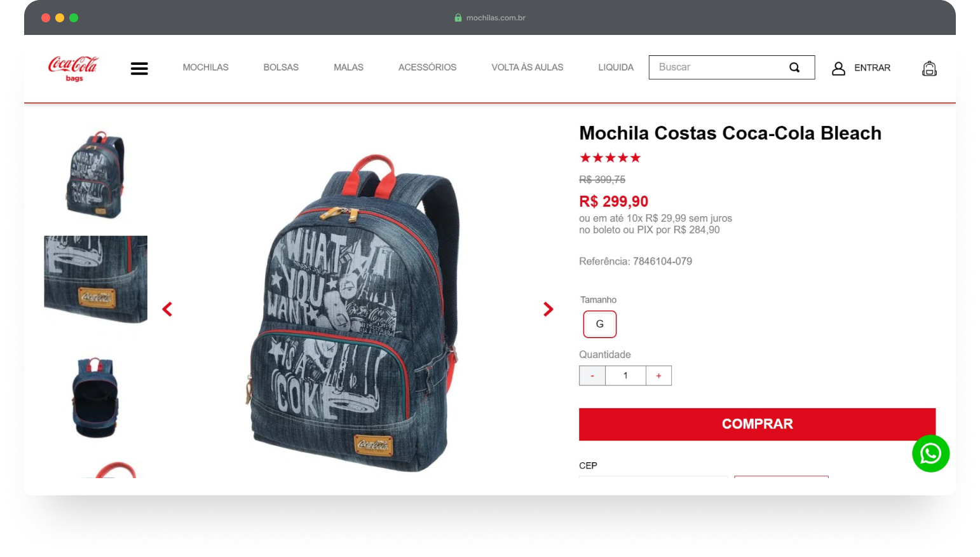Open the WhatsApp chat icon
The height and width of the screenshot is (557, 980).
[x=930, y=453]
